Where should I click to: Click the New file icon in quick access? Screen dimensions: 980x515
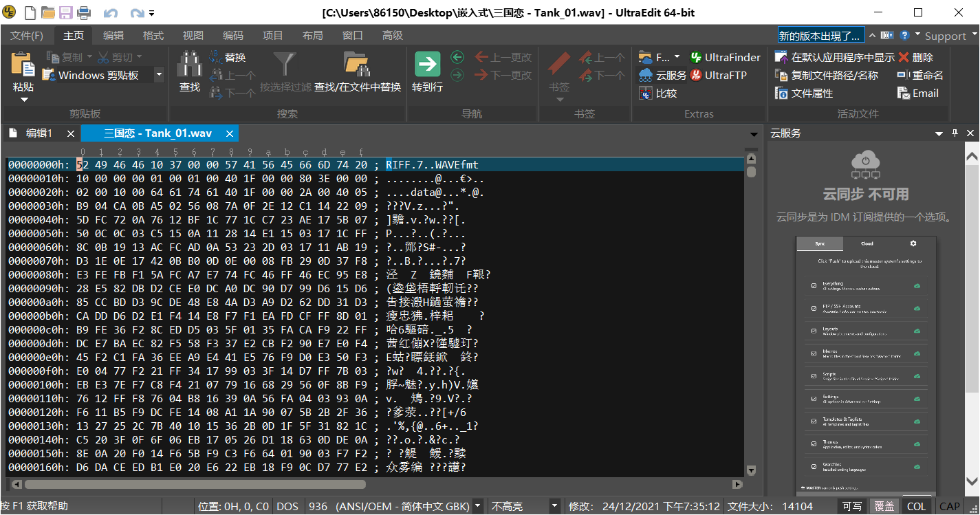point(31,12)
